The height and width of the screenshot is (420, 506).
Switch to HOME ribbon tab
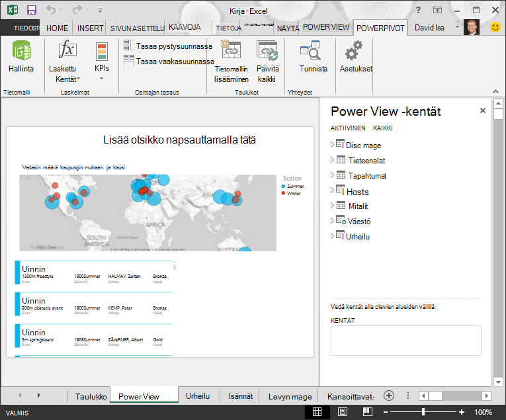[57, 28]
